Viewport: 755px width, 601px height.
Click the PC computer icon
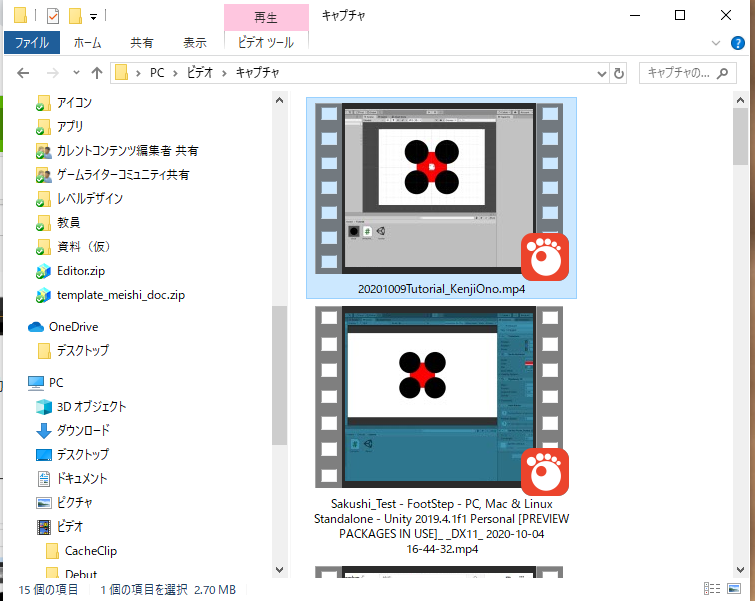coord(36,383)
